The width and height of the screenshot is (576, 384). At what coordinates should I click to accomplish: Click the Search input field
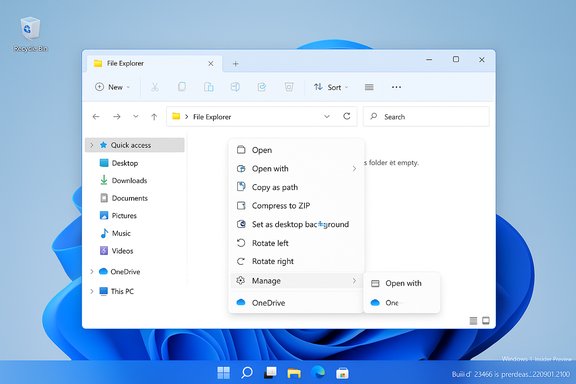[x=426, y=116]
